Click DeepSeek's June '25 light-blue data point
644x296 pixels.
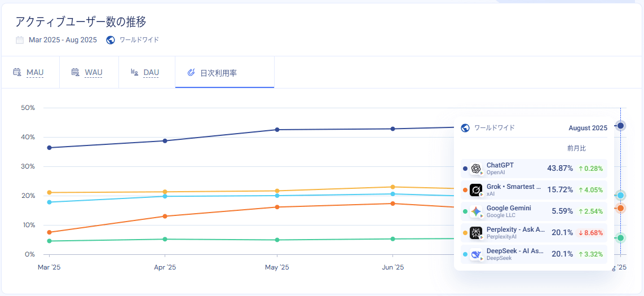pyautogui.click(x=392, y=194)
